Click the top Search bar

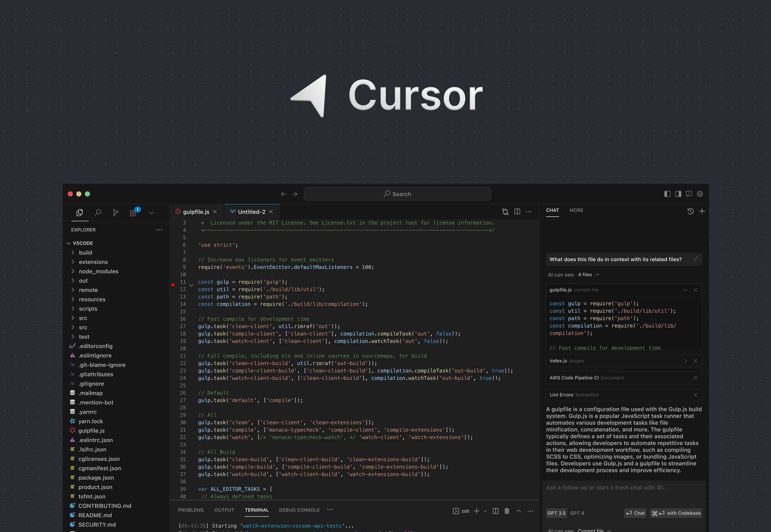pyautogui.click(x=397, y=194)
